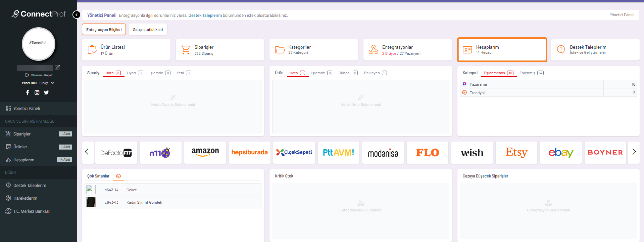Select the Kategori Eşlenmiş tab

(532, 73)
